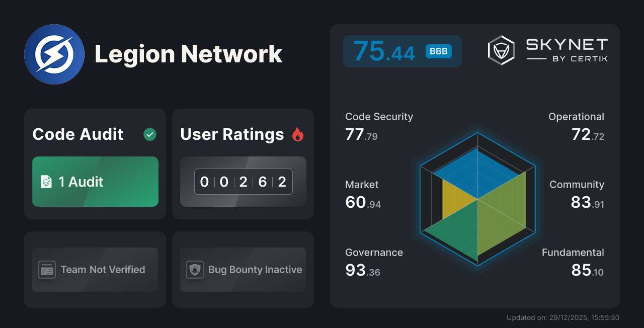The image size is (644, 328).
Task: Click the blue 75.44 score meter
Action: [402, 51]
